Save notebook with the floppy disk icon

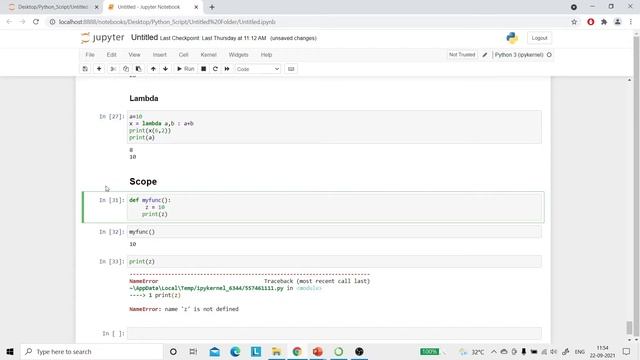pos(85,69)
